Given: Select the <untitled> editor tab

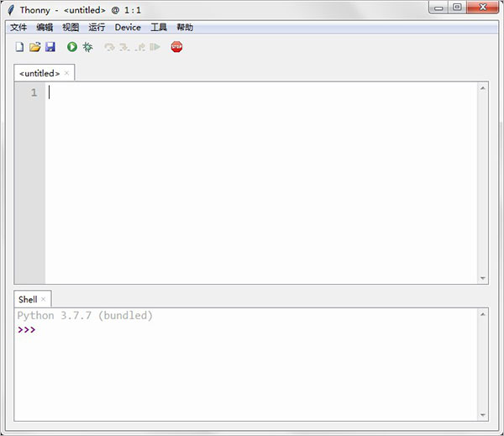Looking at the screenshot, I should 39,73.
